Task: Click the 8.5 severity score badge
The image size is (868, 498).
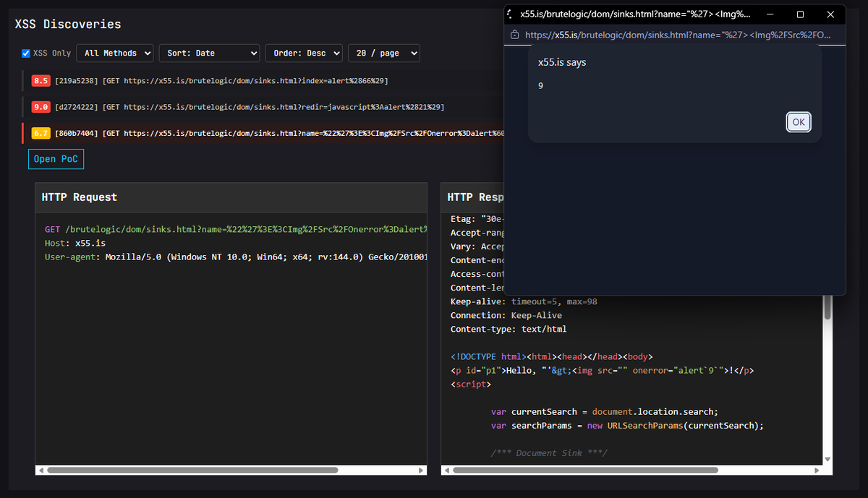Action: pyautogui.click(x=41, y=80)
